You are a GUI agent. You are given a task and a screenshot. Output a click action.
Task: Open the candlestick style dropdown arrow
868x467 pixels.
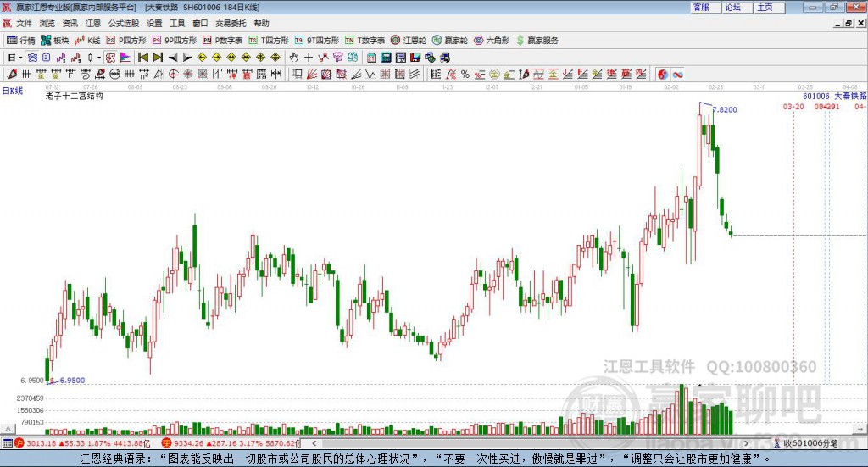click(99, 58)
